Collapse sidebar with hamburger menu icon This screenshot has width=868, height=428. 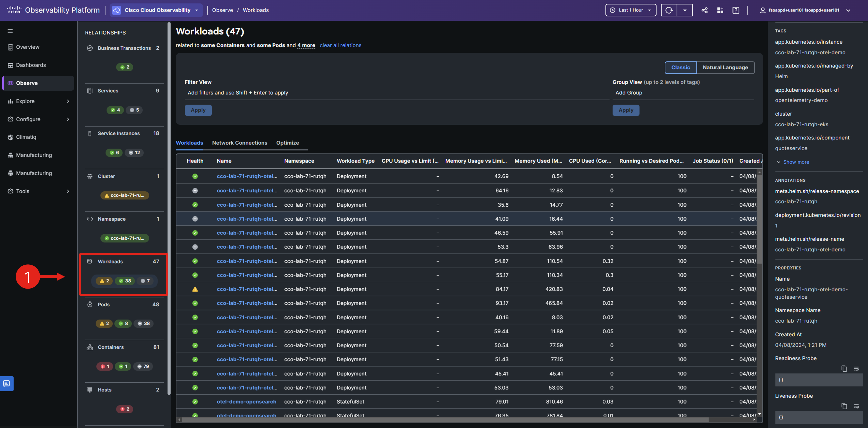(x=10, y=31)
